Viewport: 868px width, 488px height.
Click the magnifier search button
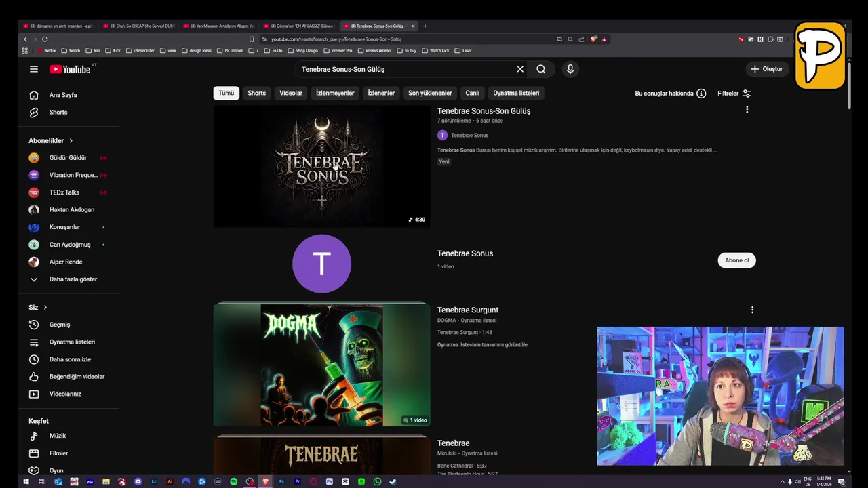click(x=541, y=69)
